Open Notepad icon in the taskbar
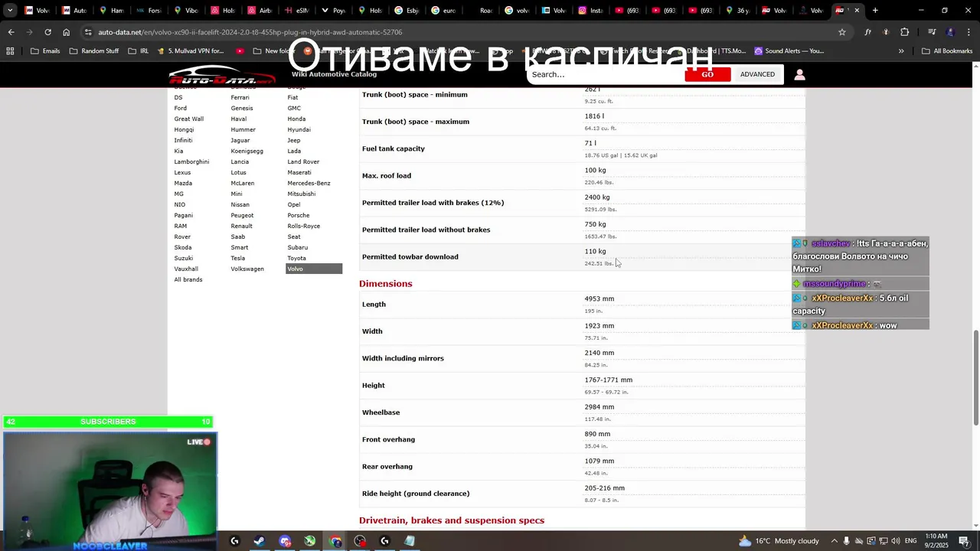This screenshot has height=551, width=980. (410, 541)
